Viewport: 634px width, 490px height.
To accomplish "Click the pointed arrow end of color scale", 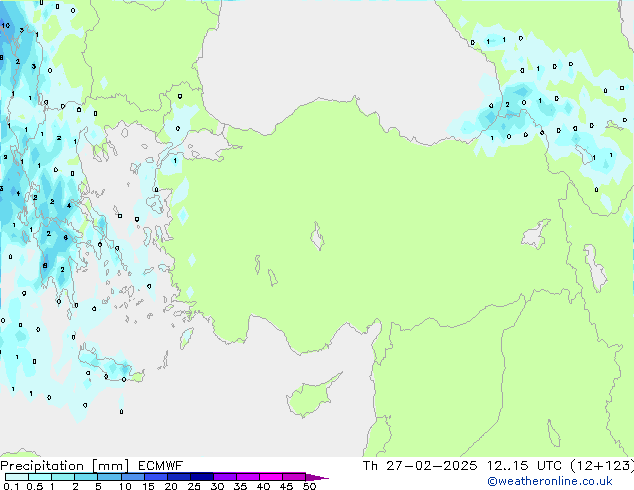I will pyautogui.click(x=317, y=478).
